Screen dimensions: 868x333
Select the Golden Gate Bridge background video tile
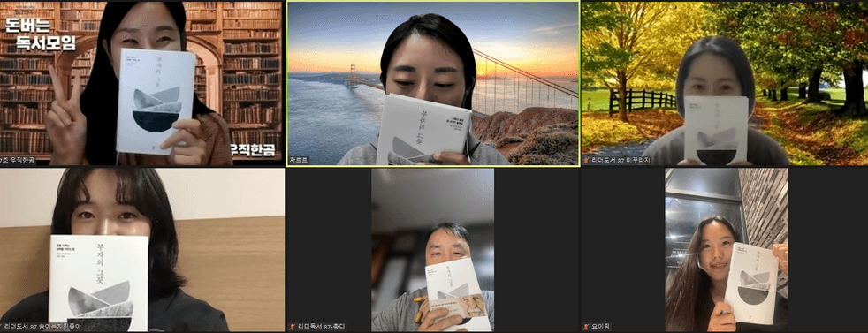(433, 83)
